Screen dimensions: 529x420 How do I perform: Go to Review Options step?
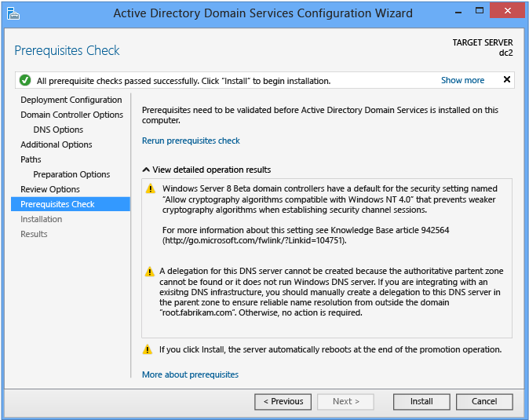(x=50, y=189)
